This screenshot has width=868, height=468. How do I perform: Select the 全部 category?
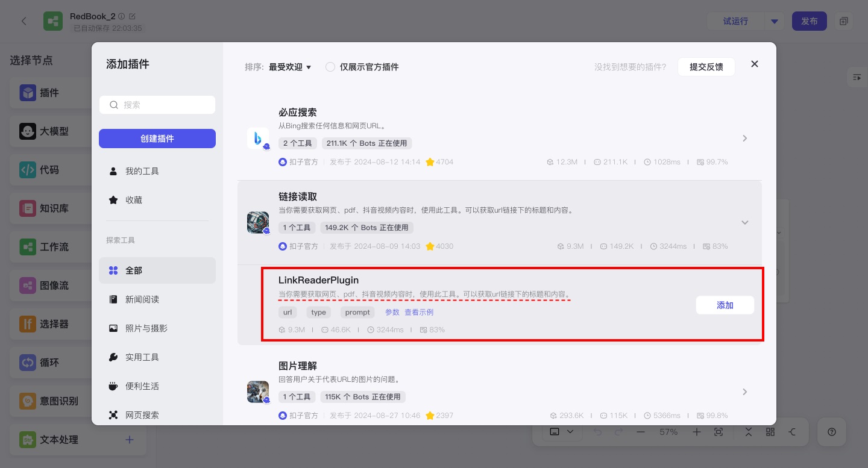157,270
